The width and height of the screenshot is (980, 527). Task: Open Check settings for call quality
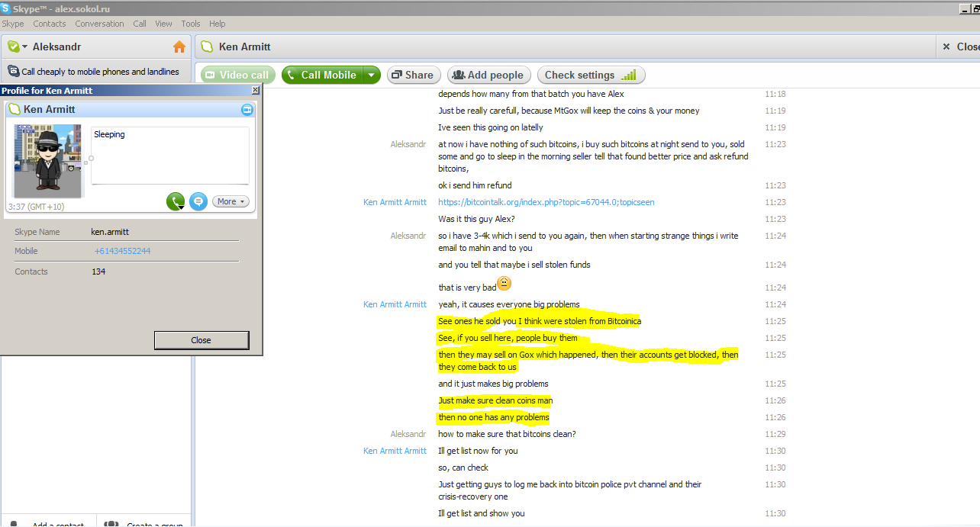[x=592, y=75]
